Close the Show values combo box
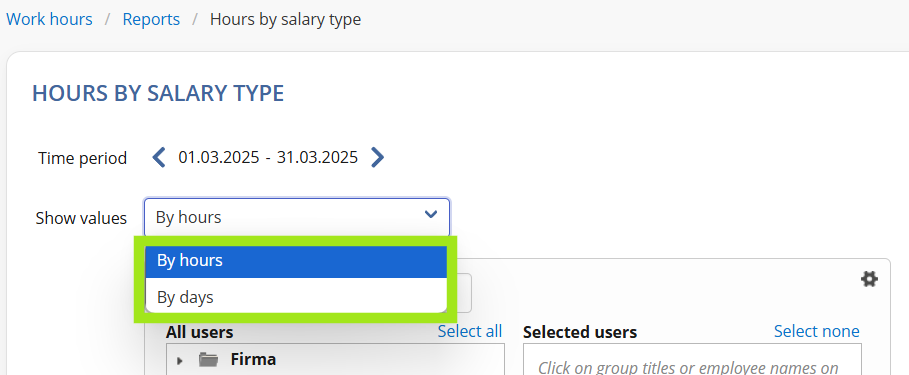Image resolution: width=909 pixels, height=375 pixels. coord(297,217)
